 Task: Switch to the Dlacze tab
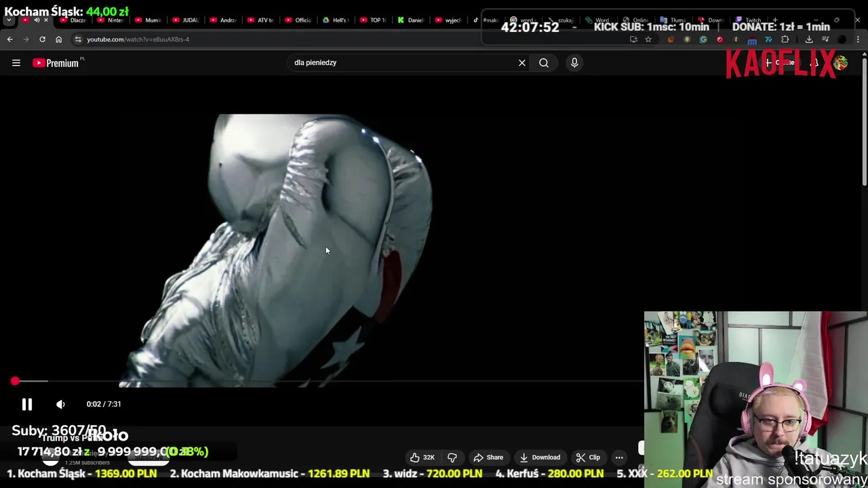coord(73,20)
